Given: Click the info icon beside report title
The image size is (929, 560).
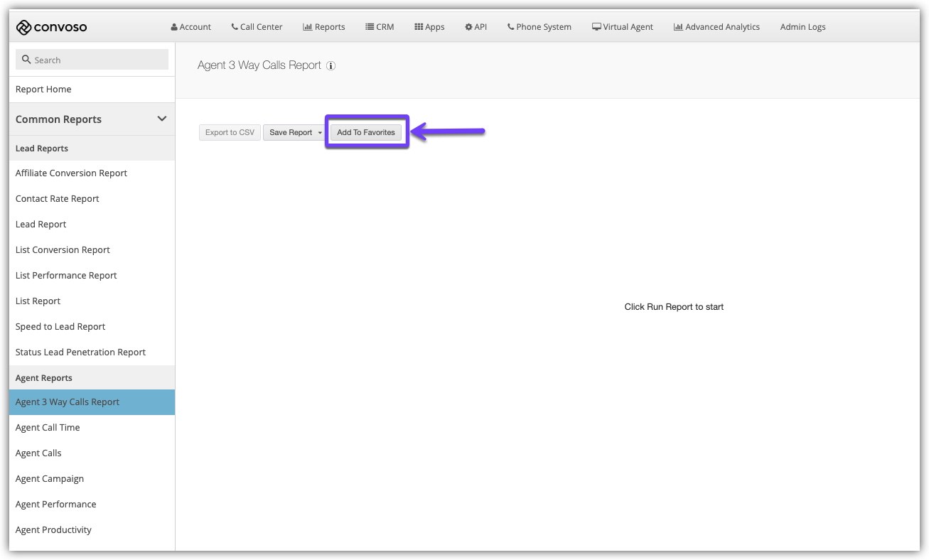Looking at the screenshot, I should click(x=331, y=66).
